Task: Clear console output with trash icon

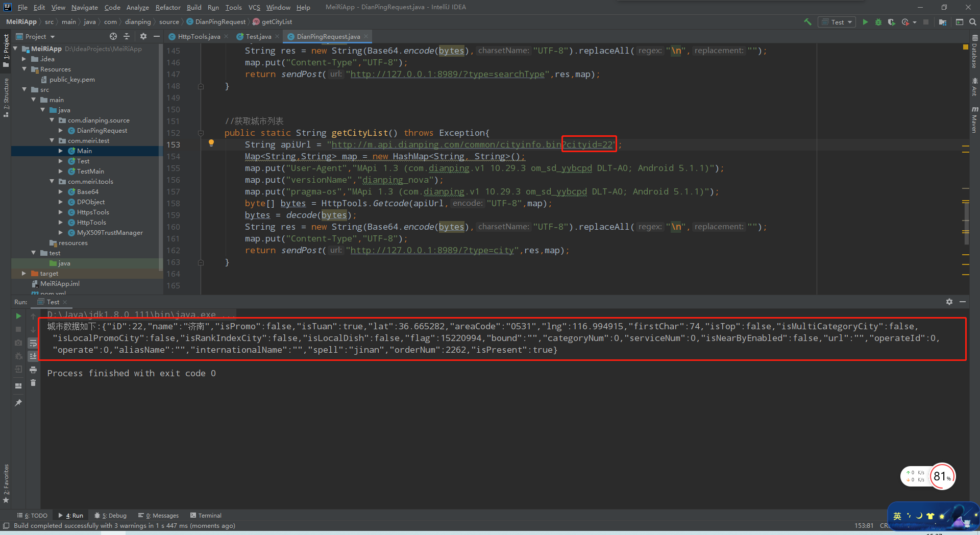Action: [x=33, y=382]
